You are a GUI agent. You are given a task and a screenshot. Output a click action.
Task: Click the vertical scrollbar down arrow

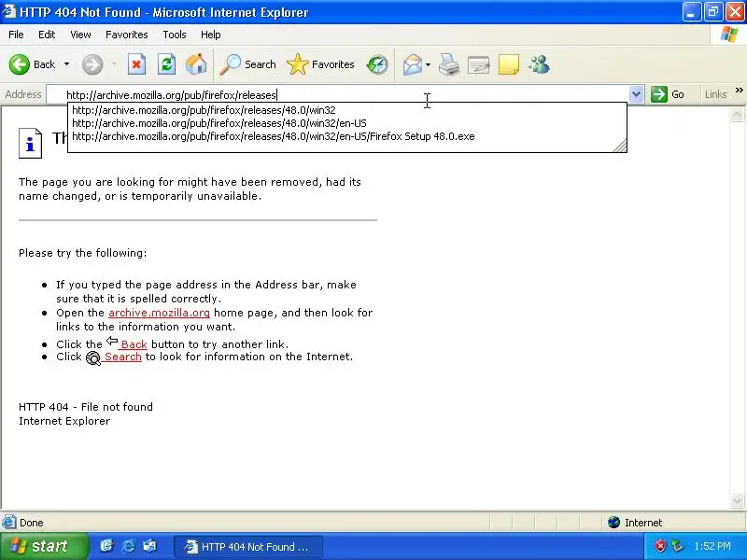coord(737,501)
